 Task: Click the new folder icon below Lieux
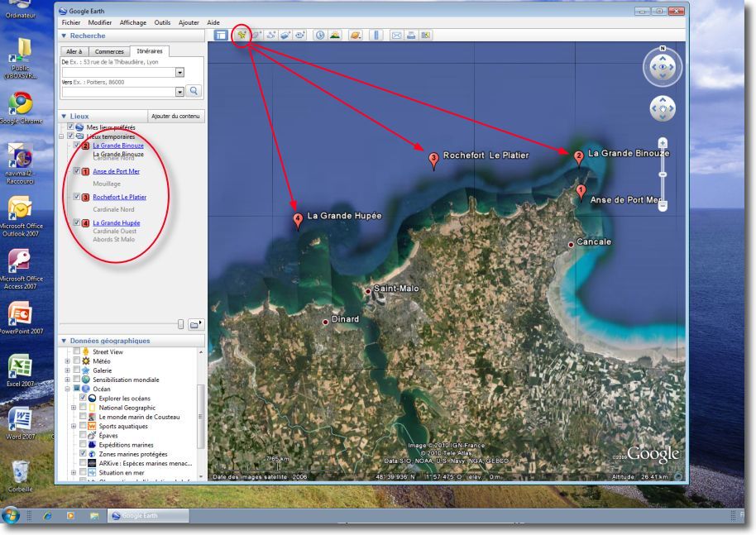coord(195,324)
